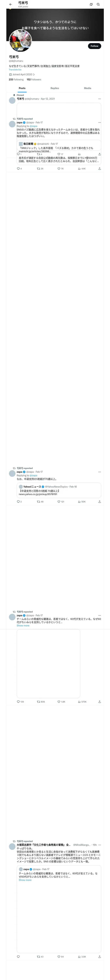
Task: Show more of zapa's Feb 17 post
Action: pyautogui.click(x=23, y=625)
